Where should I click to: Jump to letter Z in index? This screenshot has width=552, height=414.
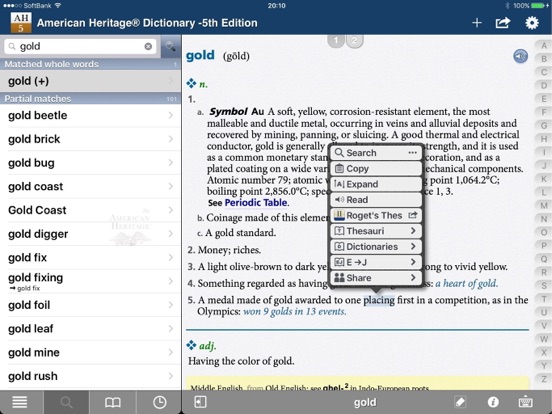(x=544, y=379)
